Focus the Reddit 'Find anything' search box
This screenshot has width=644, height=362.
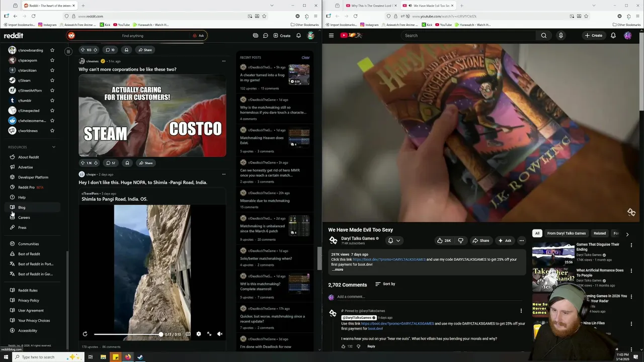coord(132,36)
